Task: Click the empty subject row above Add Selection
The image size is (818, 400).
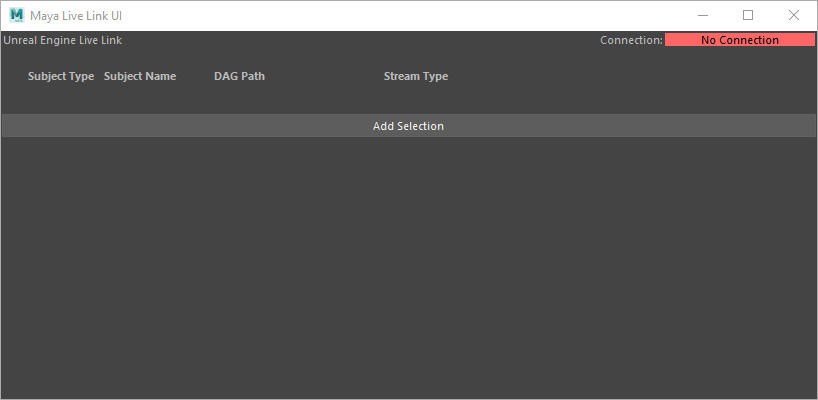Action: (408, 100)
